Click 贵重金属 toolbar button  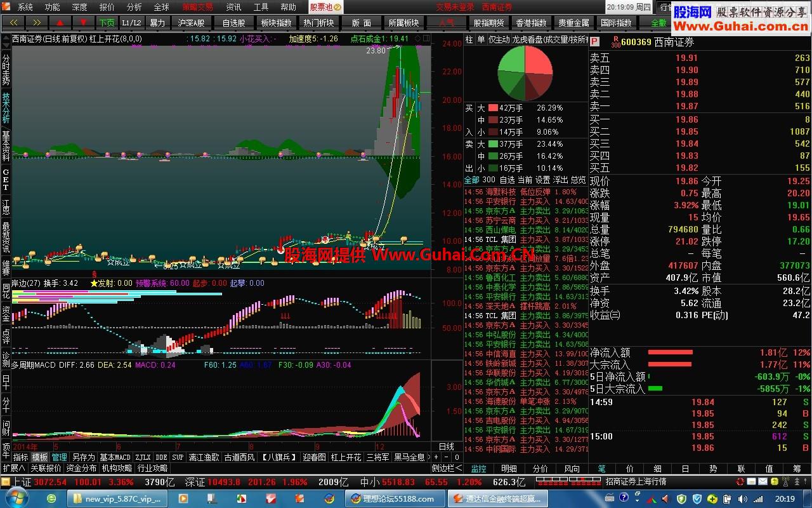[x=573, y=22]
